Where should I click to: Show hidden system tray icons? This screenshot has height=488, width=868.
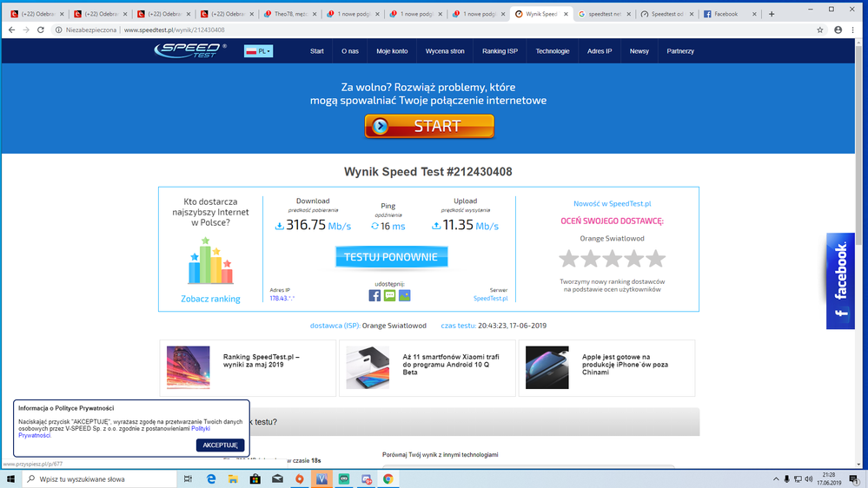[x=772, y=478]
